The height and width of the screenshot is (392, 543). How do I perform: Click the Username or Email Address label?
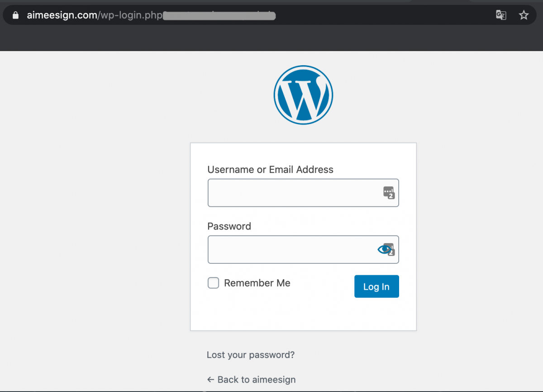click(x=270, y=170)
